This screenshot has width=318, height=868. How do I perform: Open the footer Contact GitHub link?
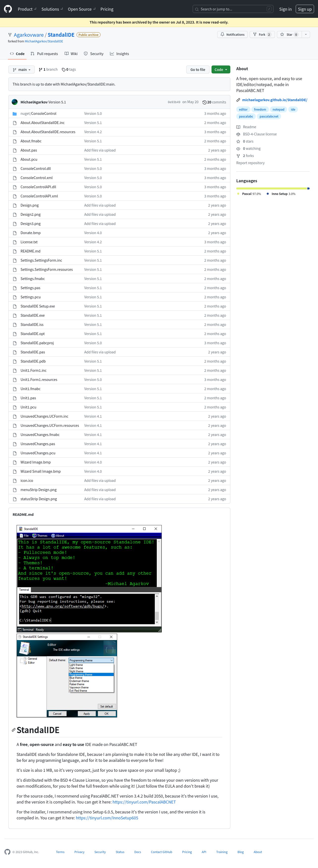coord(161,852)
